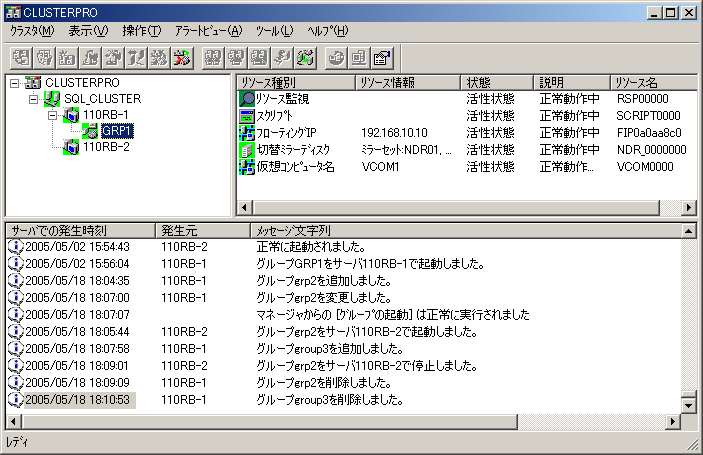Collapse the CLUSTERPRO root tree node

click(14, 83)
